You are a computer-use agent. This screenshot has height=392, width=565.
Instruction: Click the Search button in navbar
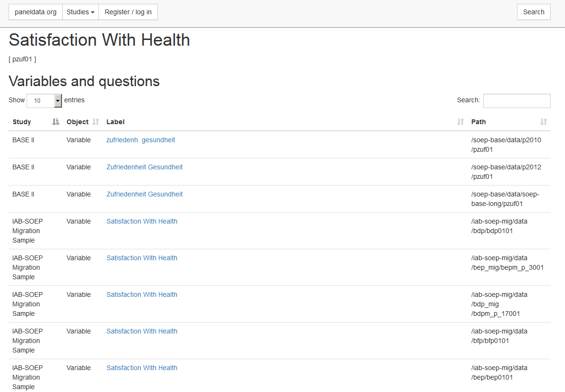click(534, 12)
